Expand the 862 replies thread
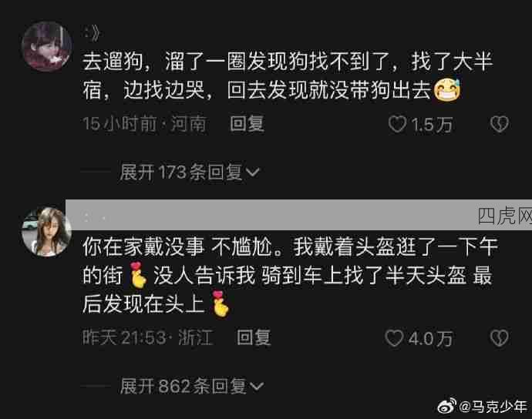Image resolution: width=532 pixels, height=419 pixels. point(192,386)
